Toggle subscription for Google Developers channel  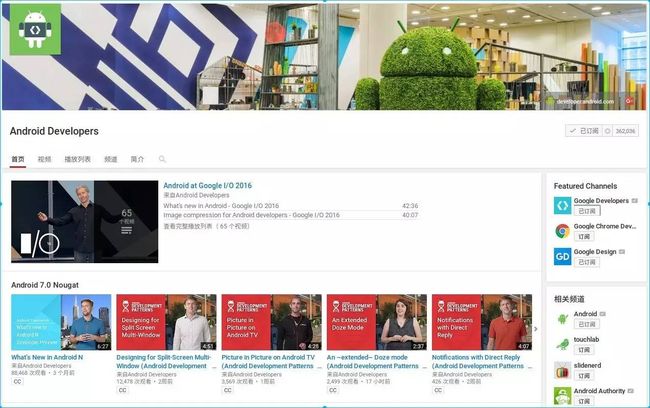pyautogui.click(x=587, y=211)
